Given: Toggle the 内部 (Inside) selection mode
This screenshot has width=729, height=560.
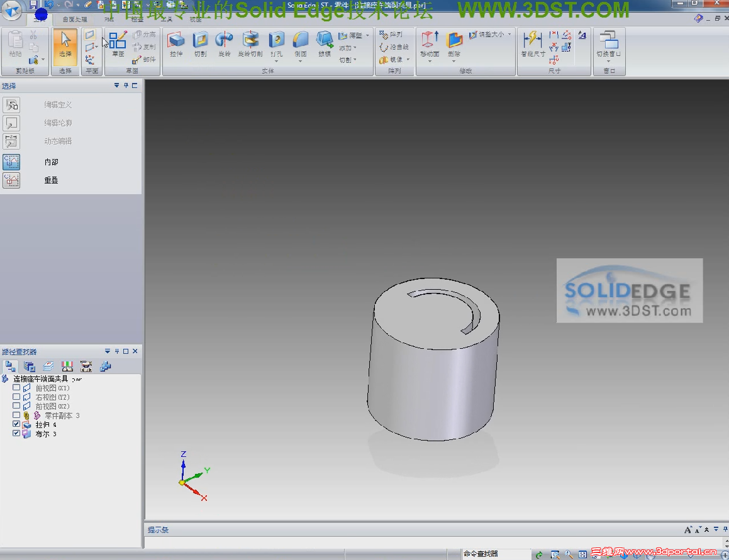Looking at the screenshot, I should tap(11, 162).
